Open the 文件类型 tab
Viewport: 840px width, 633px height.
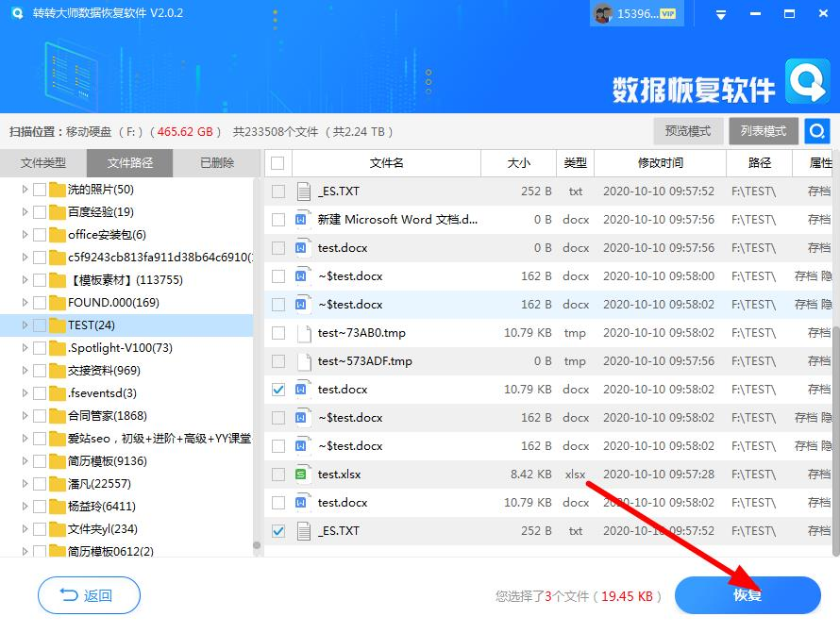click(x=45, y=162)
